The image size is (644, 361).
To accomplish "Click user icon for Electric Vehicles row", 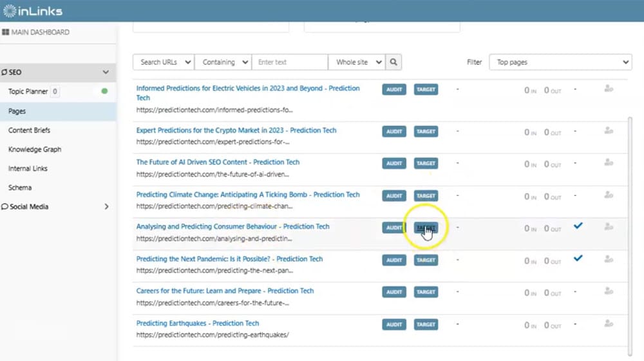I will pyautogui.click(x=609, y=89).
